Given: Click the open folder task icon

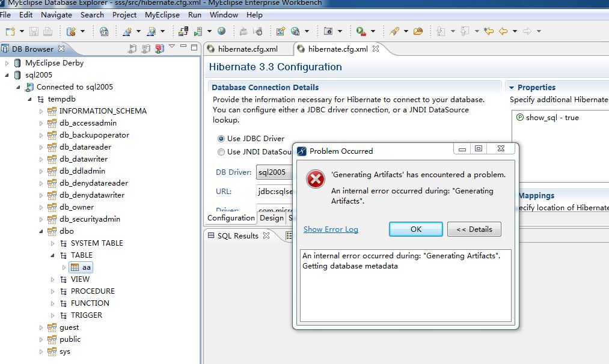Looking at the screenshot, I should pos(418,31).
